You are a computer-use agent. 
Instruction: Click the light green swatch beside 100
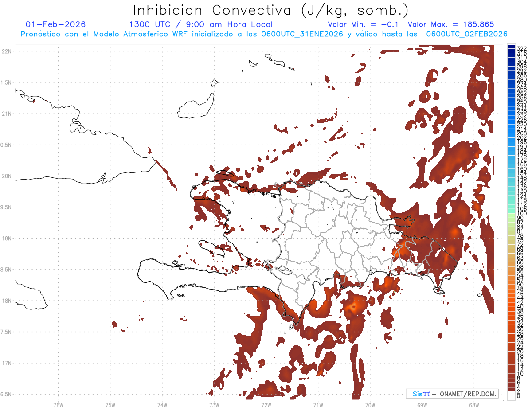point(512,215)
